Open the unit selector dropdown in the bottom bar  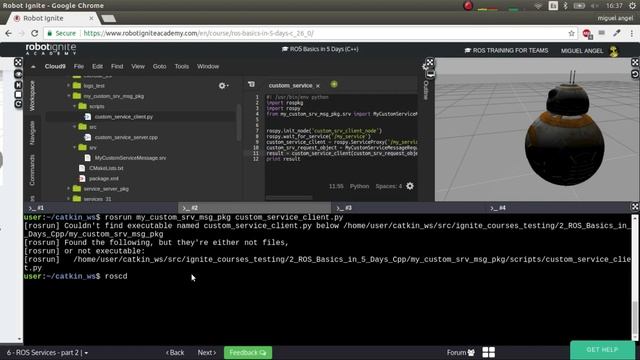click(47, 353)
